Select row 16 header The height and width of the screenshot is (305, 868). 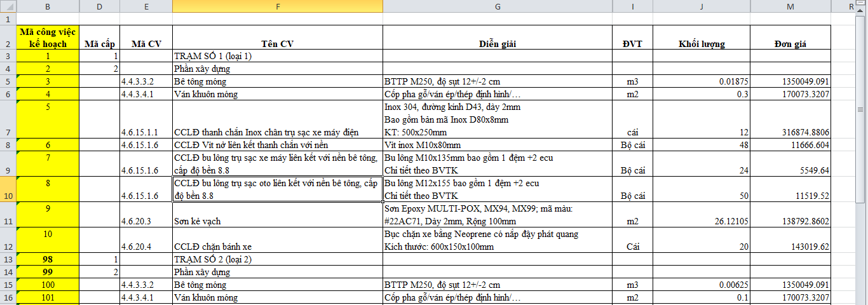tap(8, 297)
